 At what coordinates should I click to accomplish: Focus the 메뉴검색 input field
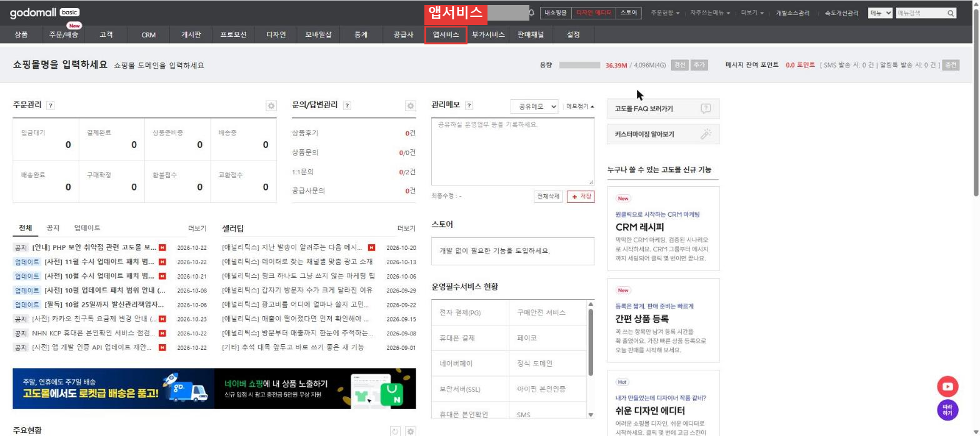pos(921,12)
